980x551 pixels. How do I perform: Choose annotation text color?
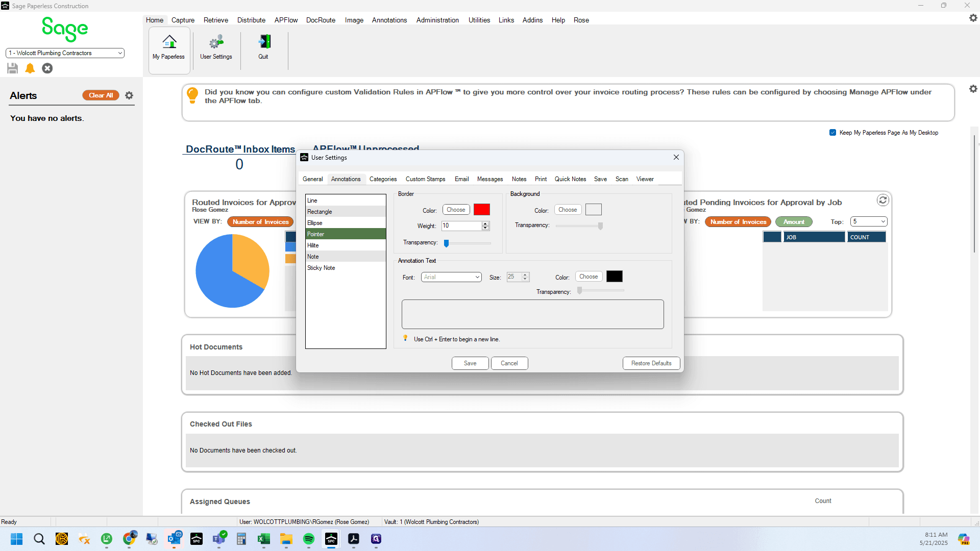click(x=589, y=277)
